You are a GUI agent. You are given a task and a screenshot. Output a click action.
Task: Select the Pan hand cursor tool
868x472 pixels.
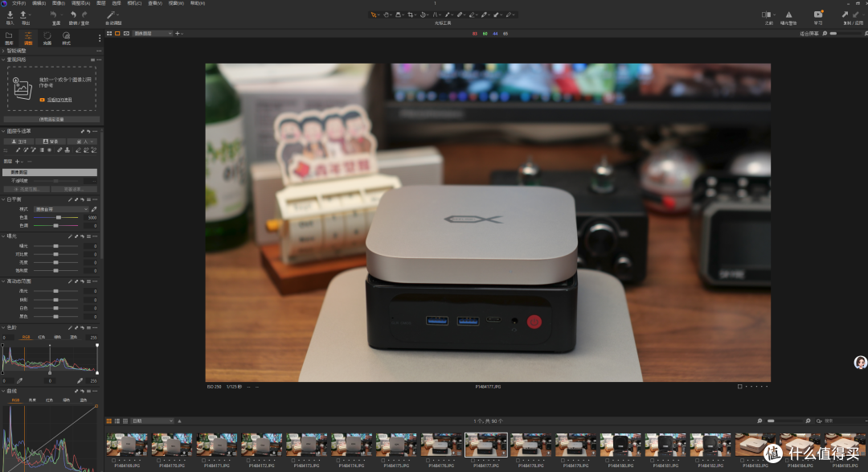pyautogui.click(x=387, y=15)
